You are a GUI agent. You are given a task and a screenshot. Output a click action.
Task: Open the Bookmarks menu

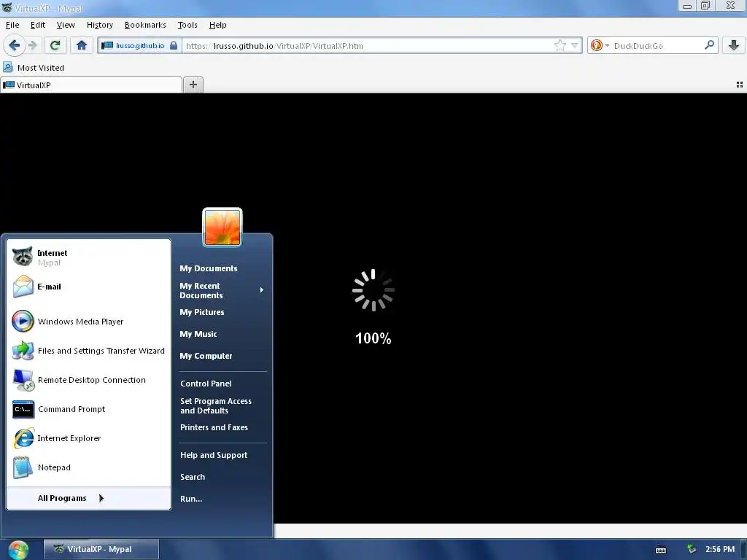pos(145,25)
